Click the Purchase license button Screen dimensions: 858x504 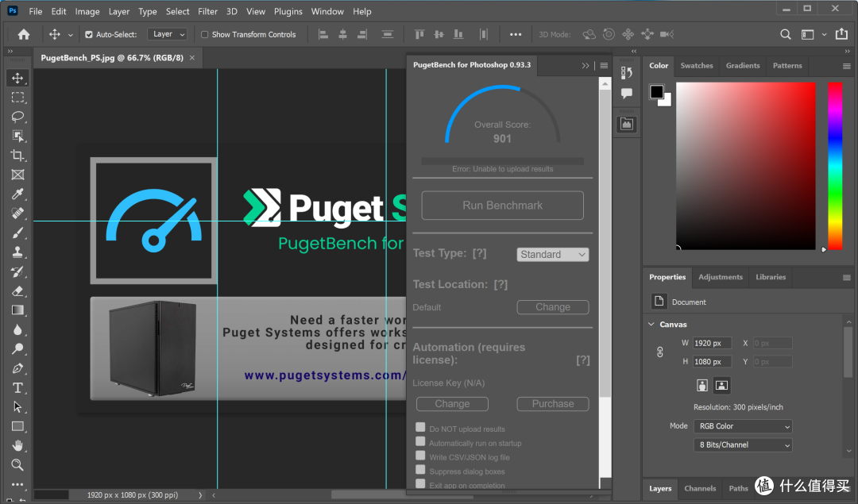pyautogui.click(x=553, y=403)
